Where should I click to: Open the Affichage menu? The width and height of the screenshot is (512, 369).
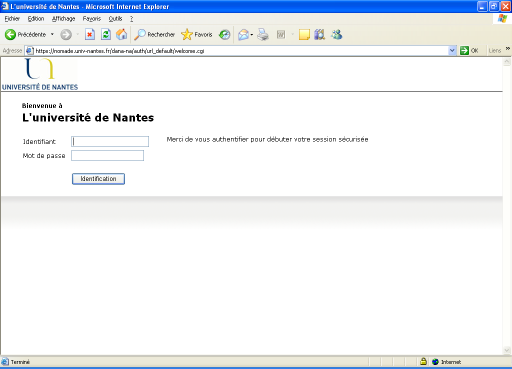(x=63, y=19)
